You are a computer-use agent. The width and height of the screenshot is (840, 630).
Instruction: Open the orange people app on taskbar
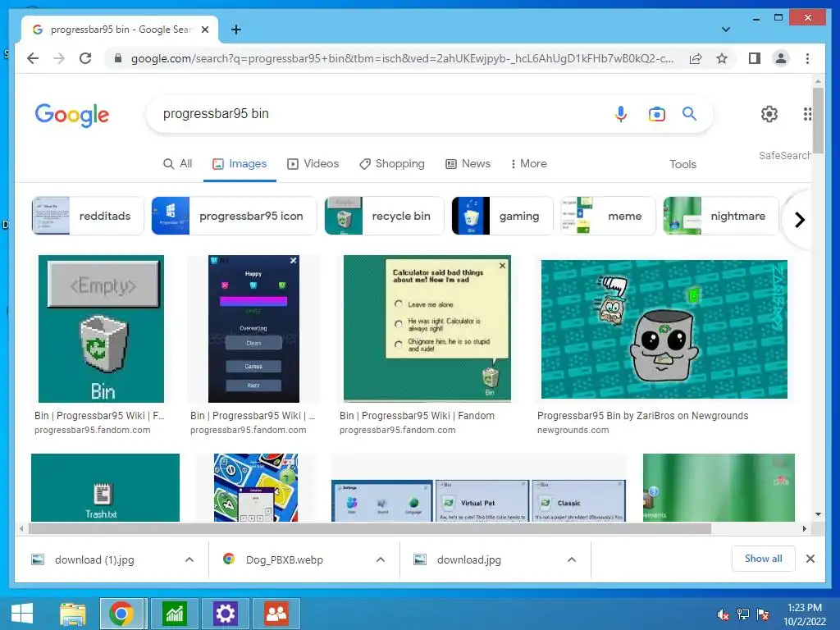(x=276, y=614)
